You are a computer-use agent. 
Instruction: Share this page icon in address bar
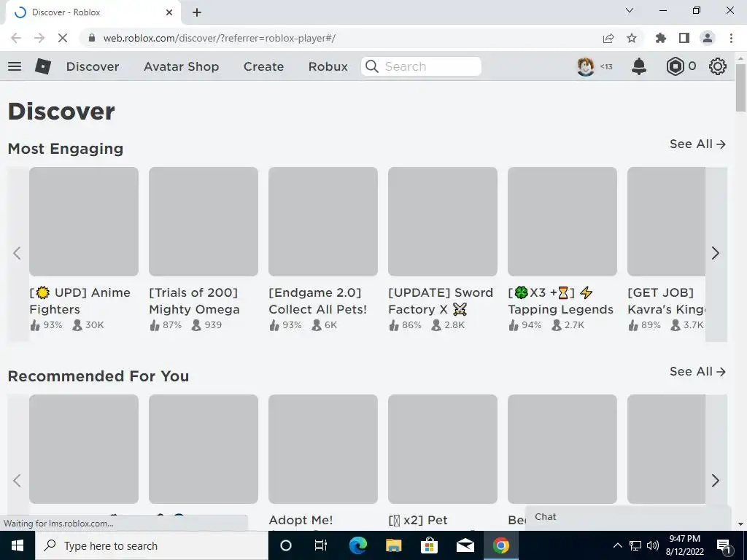coord(608,38)
